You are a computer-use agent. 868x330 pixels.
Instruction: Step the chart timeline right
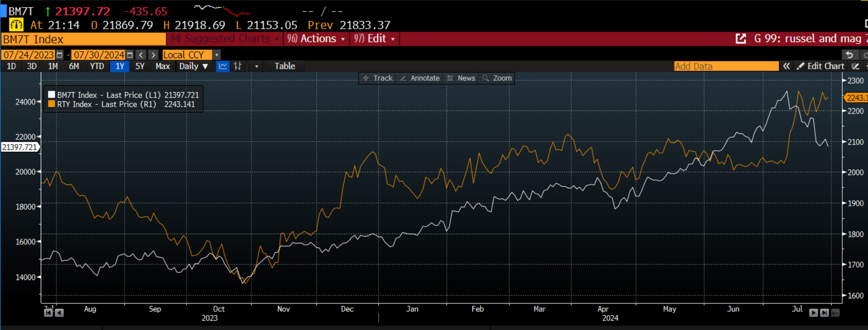pyautogui.click(x=813, y=313)
